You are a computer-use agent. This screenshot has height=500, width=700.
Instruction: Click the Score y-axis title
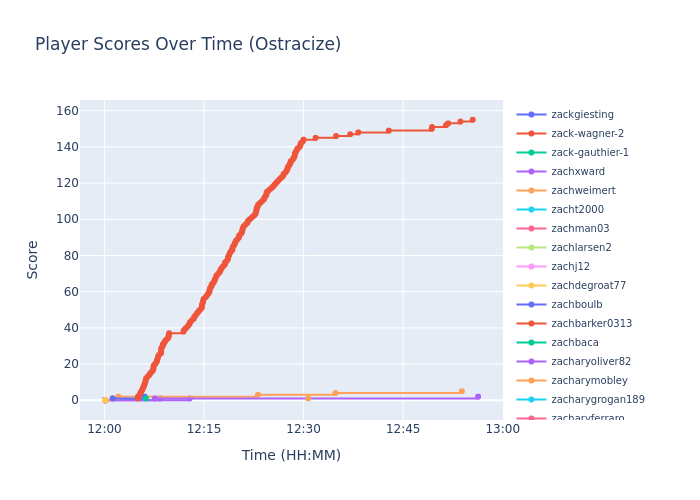(33, 259)
